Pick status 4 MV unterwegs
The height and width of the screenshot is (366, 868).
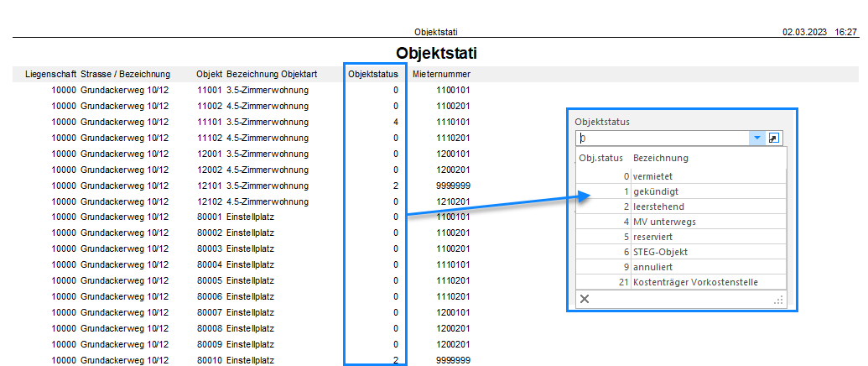(681, 222)
